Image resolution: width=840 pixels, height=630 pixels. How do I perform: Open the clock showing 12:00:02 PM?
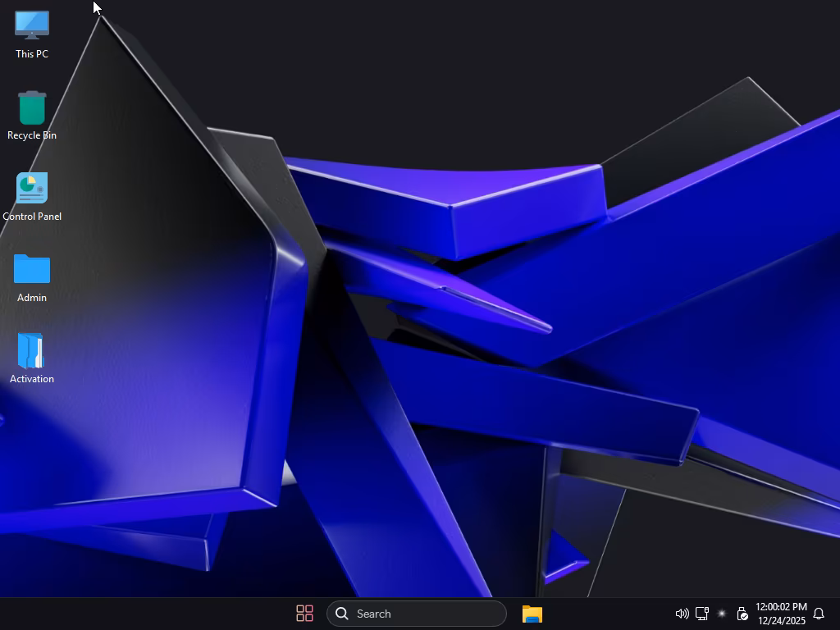(x=781, y=607)
